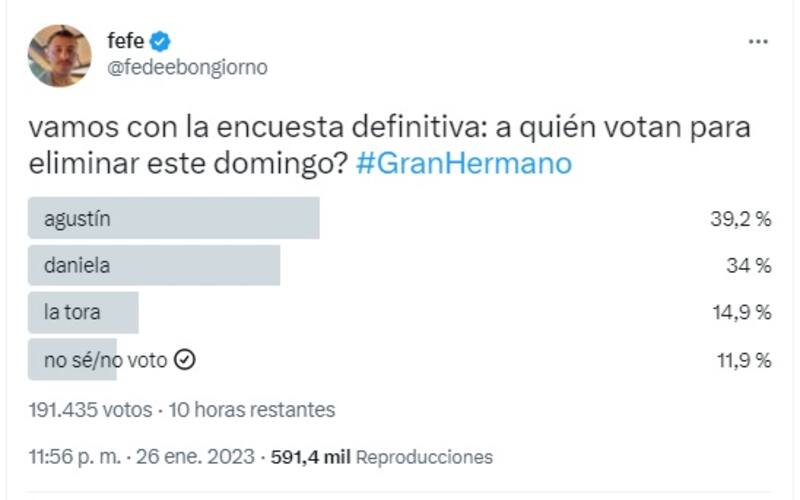Open the #GranHermano hashtag
The image size is (800, 500).
464,163
